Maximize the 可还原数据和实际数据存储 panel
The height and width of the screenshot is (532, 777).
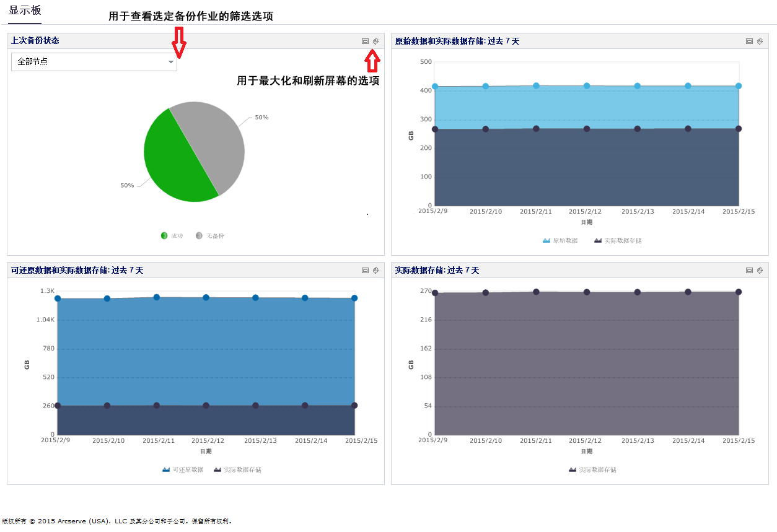[365, 270]
